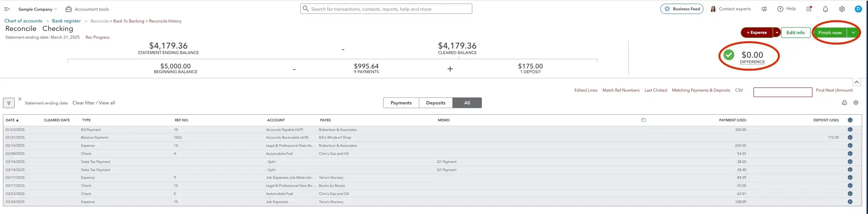The image size is (868, 214).
Task: Print the reconcile list
Action: click(x=844, y=103)
